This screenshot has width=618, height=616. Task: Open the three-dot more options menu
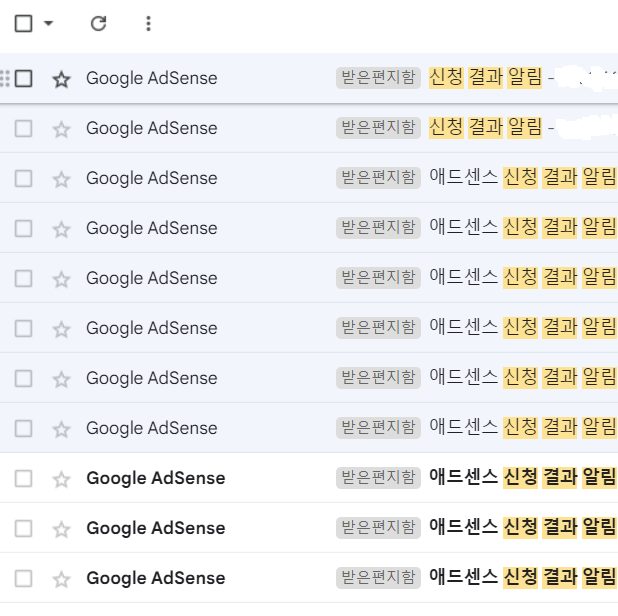148,23
